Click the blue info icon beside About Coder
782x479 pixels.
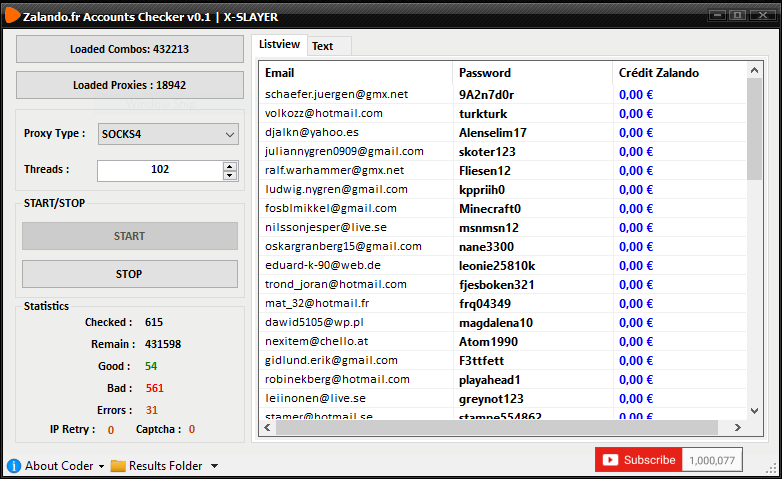(x=13, y=466)
